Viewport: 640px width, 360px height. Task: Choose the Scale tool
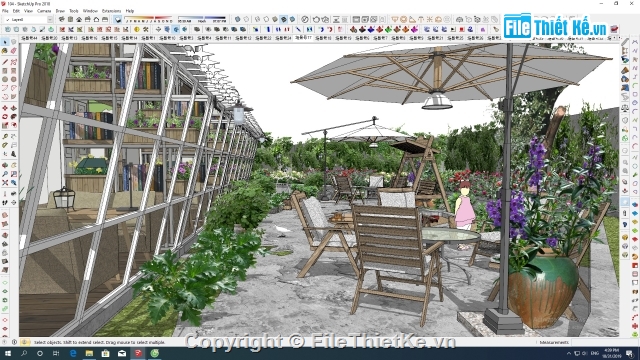coord(5,125)
